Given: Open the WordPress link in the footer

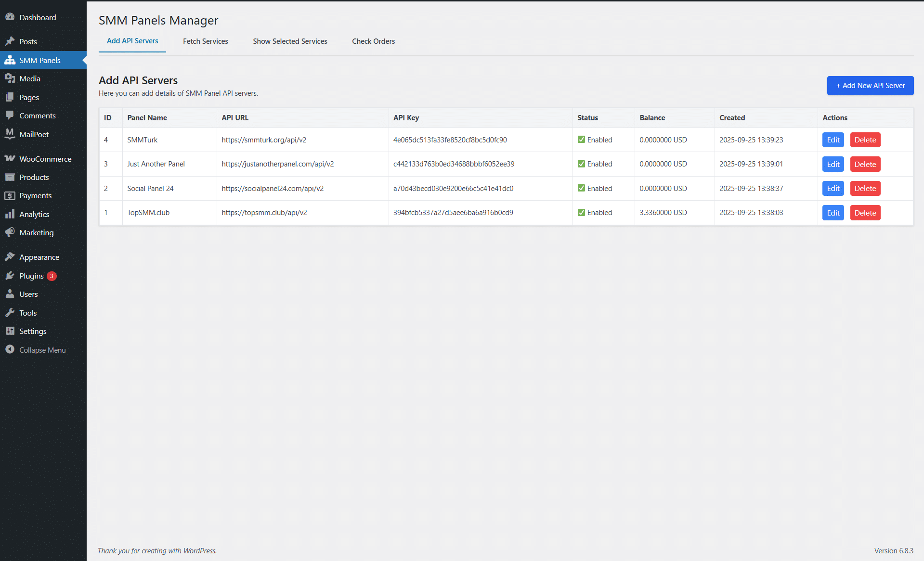Looking at the screenshot, I should pyautogui.click(x=199, y=551).
